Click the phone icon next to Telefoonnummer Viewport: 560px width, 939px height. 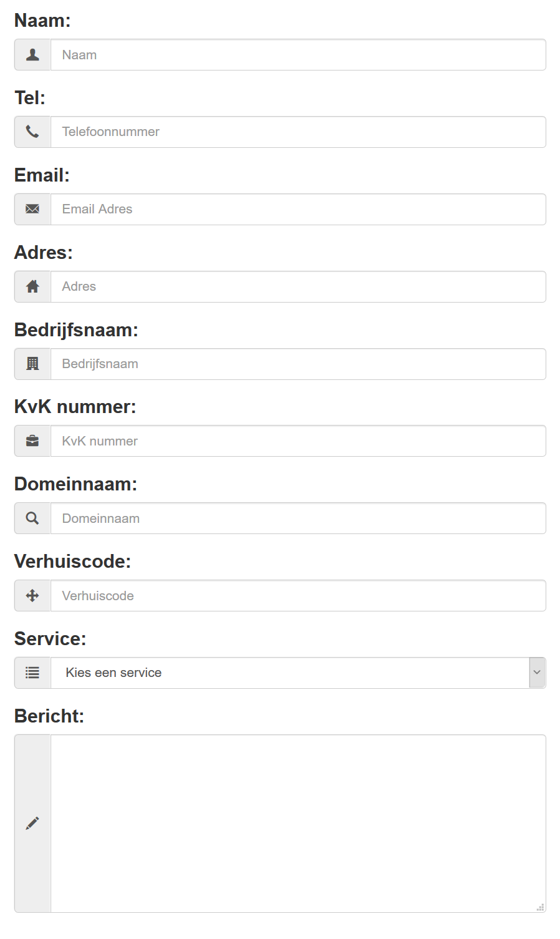pos(32,132)
